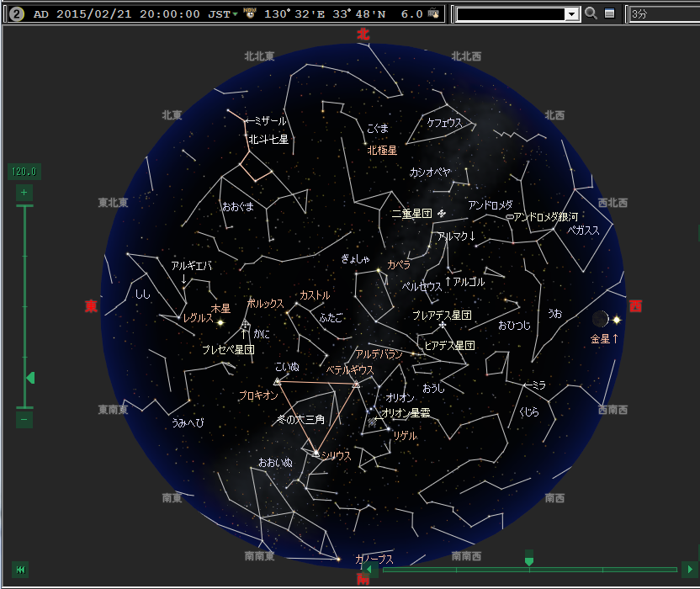
Task: Expand the search combo box dropdown
Action: [x=571, y=13]
